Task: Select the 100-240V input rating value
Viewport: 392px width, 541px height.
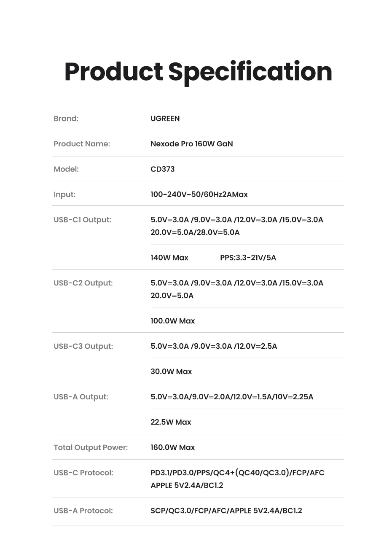Action: [x=199, y=194]
